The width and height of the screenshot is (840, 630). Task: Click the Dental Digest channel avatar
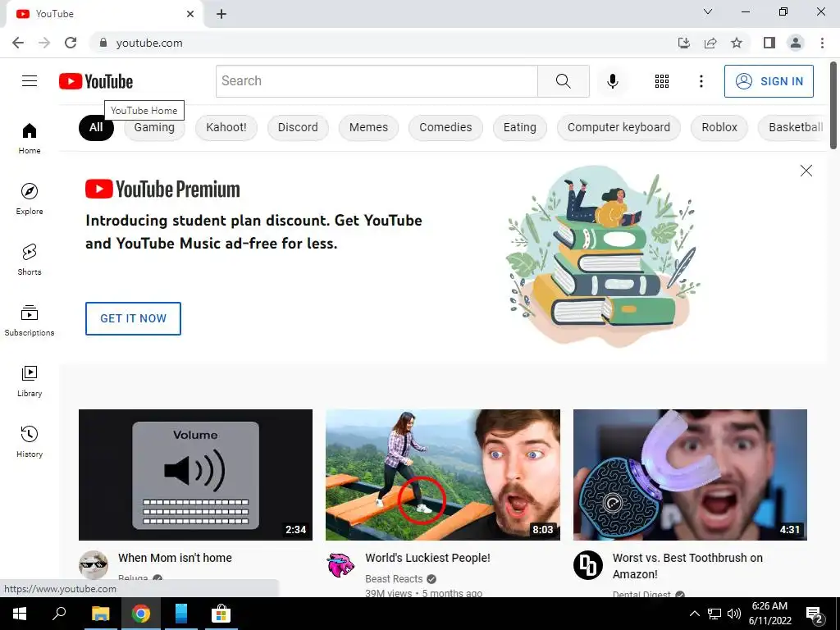(587, 564)
